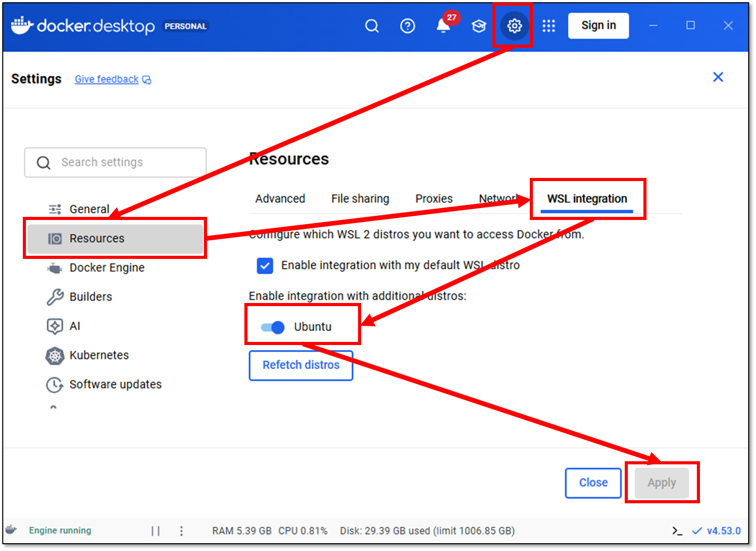Pause the engine from status bar

[x=155, y=531]
